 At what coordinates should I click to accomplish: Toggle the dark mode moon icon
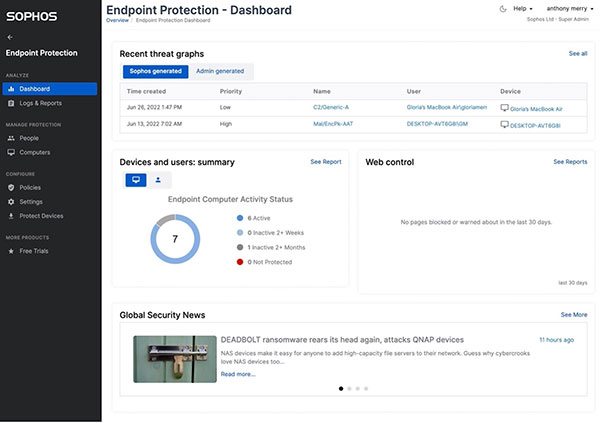[502, 8]
